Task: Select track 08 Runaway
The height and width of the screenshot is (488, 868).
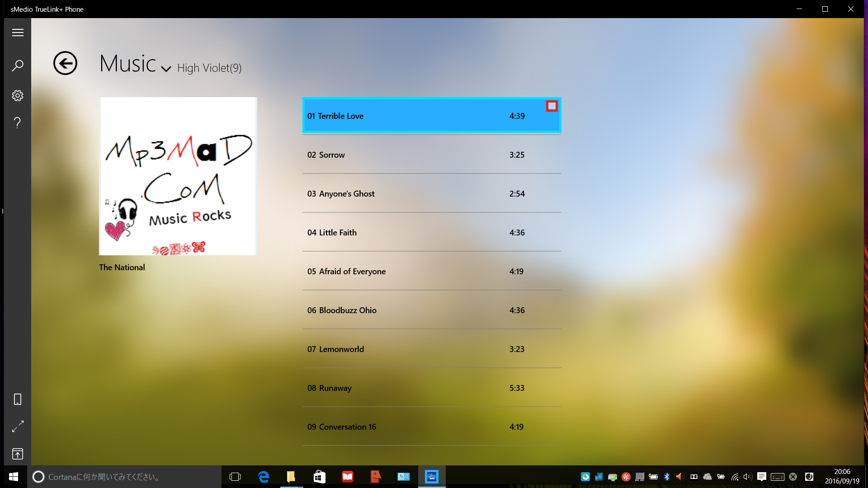Action: tap(432, 388)
